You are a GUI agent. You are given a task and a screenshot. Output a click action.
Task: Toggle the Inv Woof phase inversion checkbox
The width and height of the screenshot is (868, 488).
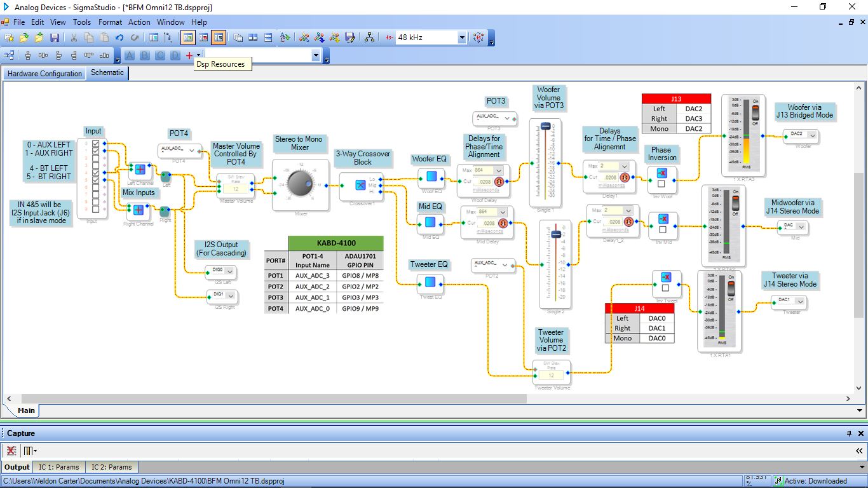click(661, 184)
